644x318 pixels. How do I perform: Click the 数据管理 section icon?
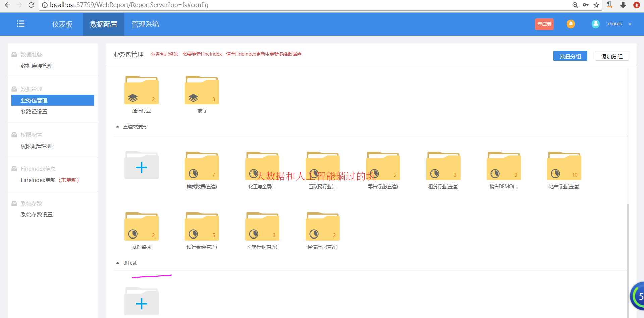(14, 89)
